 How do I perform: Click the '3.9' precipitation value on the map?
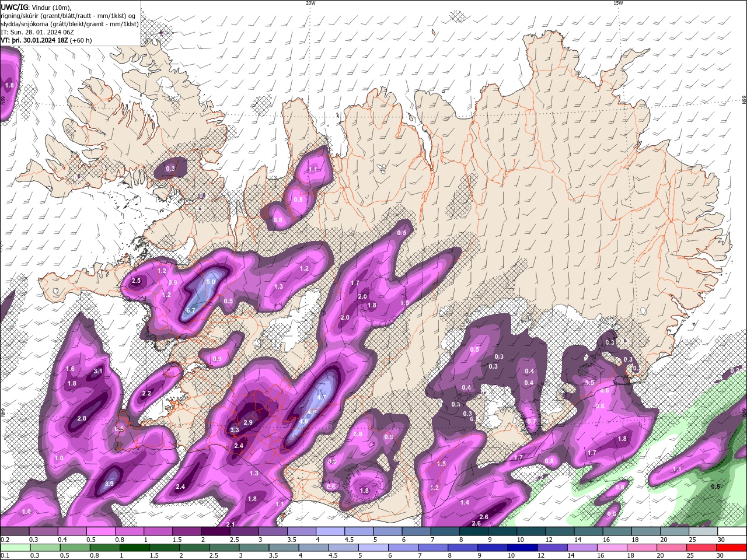(x=109, y=484)
